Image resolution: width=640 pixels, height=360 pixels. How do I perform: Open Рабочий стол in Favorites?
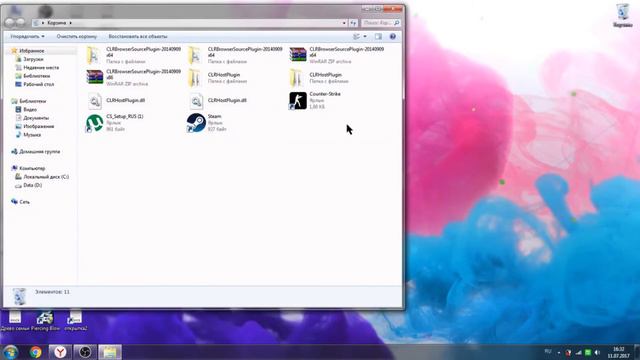coord(38,84)
